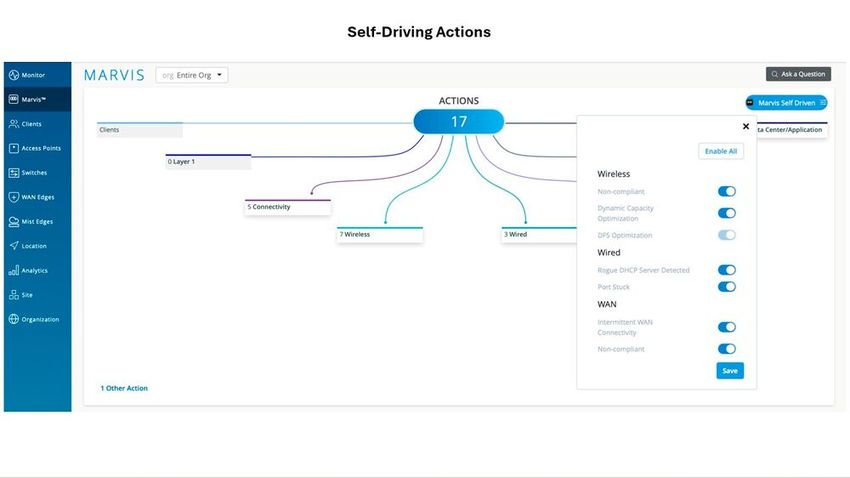Go to Access Points menu label
The image size is (850, 478).
[41, 148]
